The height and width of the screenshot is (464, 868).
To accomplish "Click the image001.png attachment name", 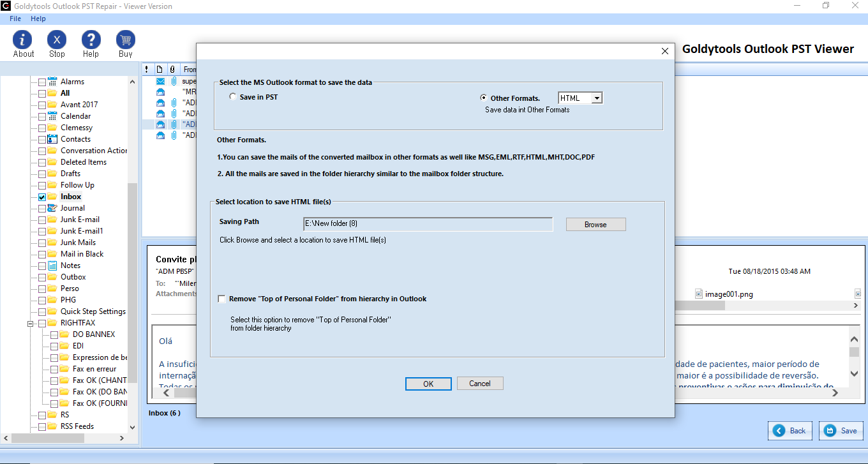I will click(729, 294).
